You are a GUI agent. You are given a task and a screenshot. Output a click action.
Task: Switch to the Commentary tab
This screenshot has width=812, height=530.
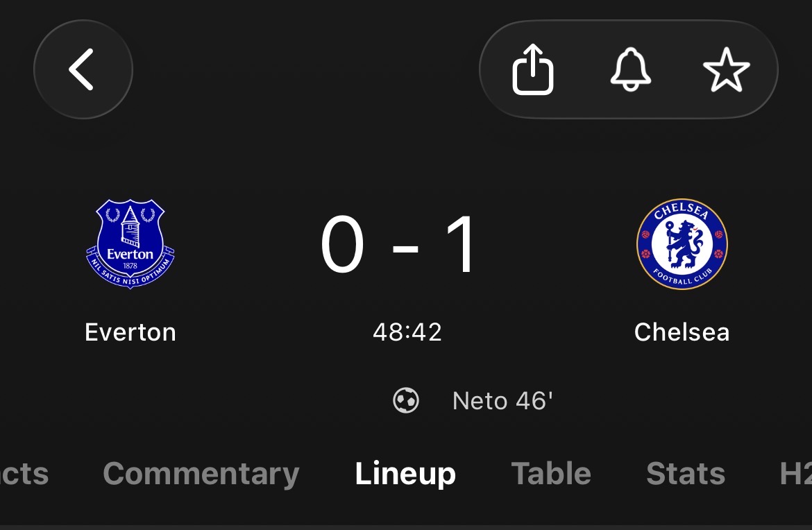tap(201, 474)
